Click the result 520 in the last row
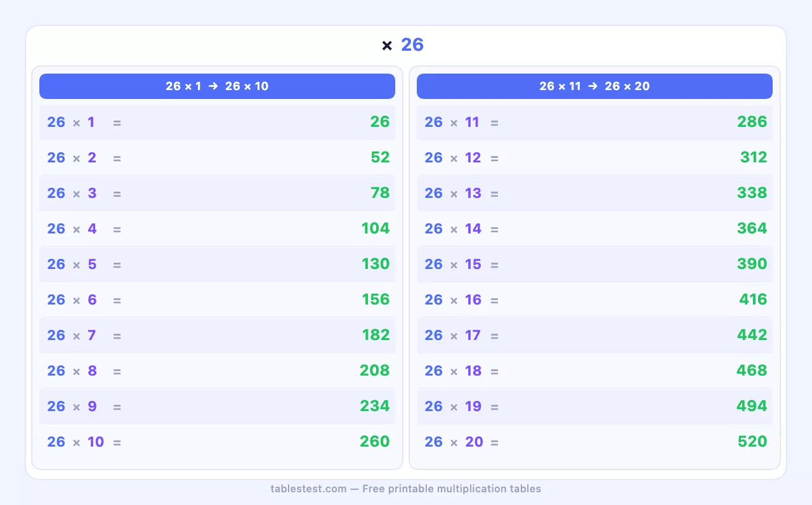The width and height of the screenshot is (812, 505). (x=752, y=442)
